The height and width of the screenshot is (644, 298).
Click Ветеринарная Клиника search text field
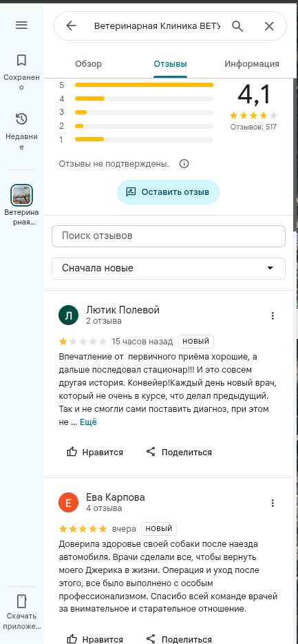point(157,26)
